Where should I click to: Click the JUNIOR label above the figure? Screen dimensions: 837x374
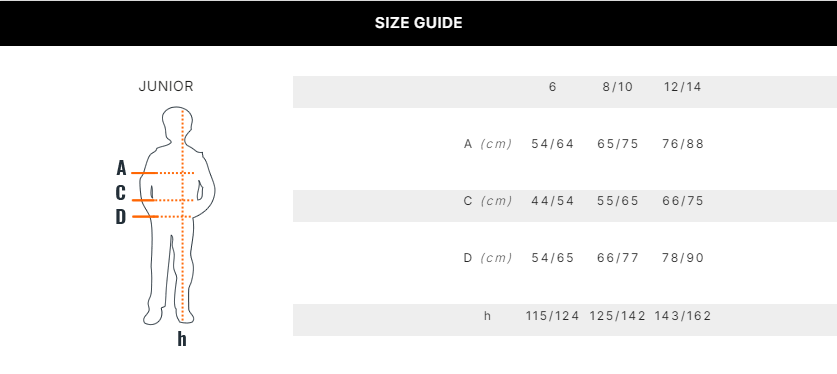point(166,86)
